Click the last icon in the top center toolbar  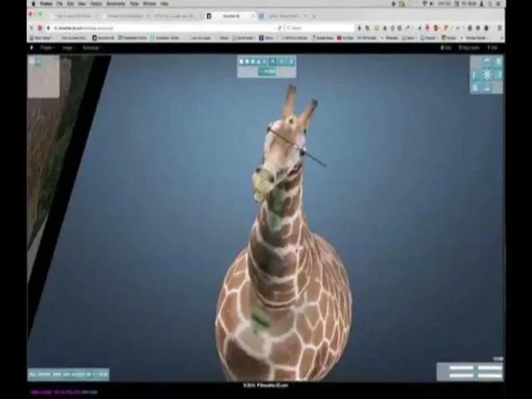(291, 62)
